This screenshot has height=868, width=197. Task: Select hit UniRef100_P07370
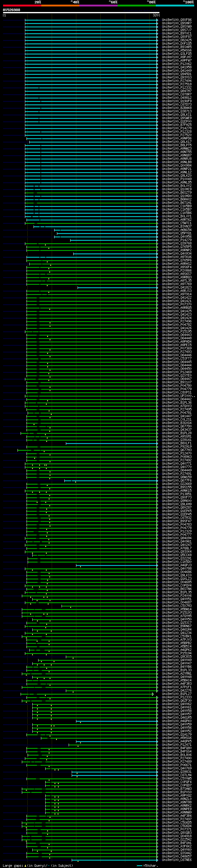pyautogui.click(x=177, y=304)
